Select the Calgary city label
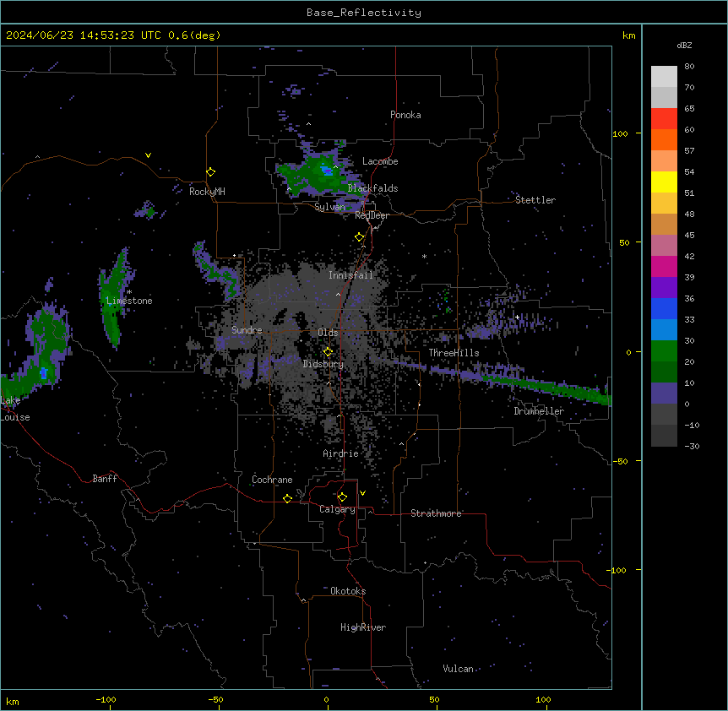Screen dimensions: 728x711 337,509
